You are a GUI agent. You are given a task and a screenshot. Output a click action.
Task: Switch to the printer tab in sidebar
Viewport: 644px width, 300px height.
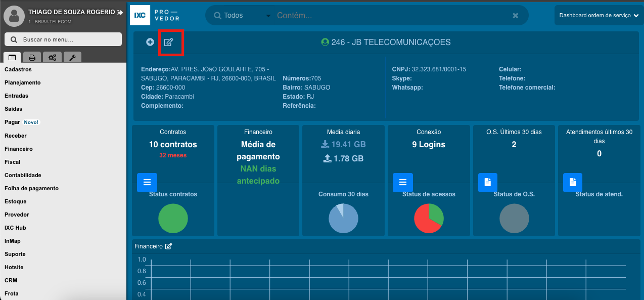(x=31, y=57)
